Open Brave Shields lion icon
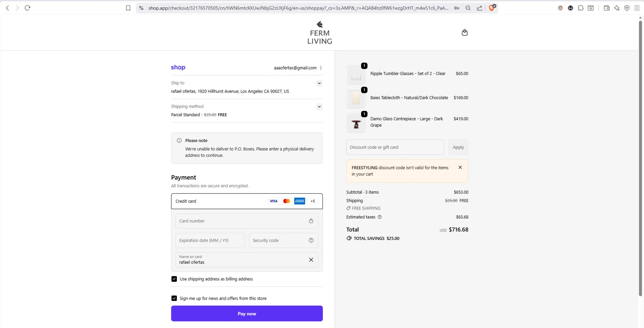644x328 pixels. tap(492, 7)
